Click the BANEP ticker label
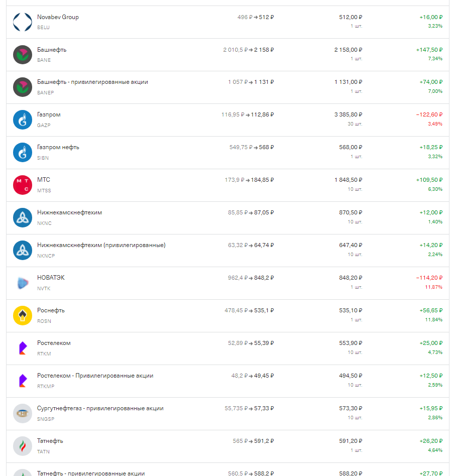Image resolution: width=454 pixels, height=476 pixels. 46,92
